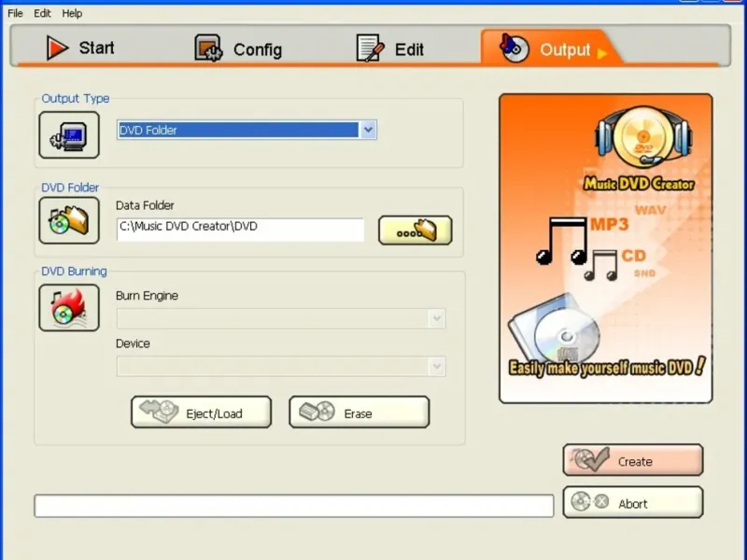This screenshot has height=560, width=747.
Task: Open the File menu
Action: tap(15, 13)
